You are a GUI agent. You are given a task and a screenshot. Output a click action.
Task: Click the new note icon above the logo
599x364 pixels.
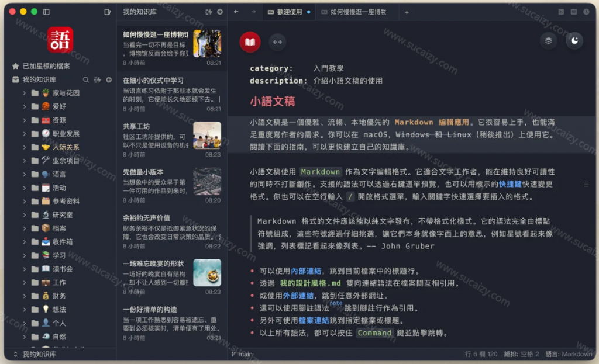(108, 12)
